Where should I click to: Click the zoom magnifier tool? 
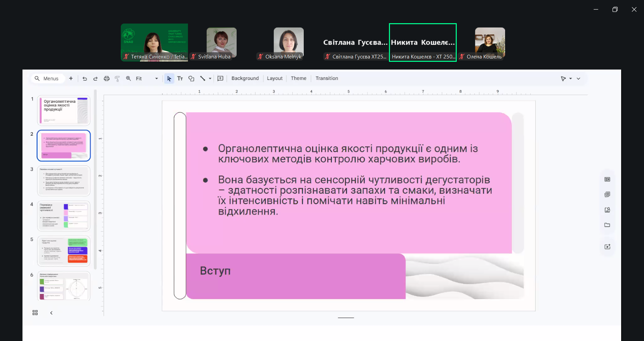(128, 79)
